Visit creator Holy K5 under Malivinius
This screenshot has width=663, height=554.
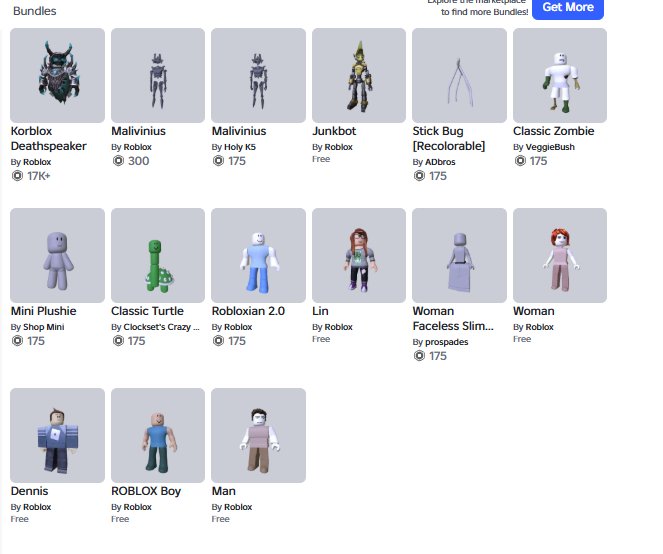tap(240, 147)
